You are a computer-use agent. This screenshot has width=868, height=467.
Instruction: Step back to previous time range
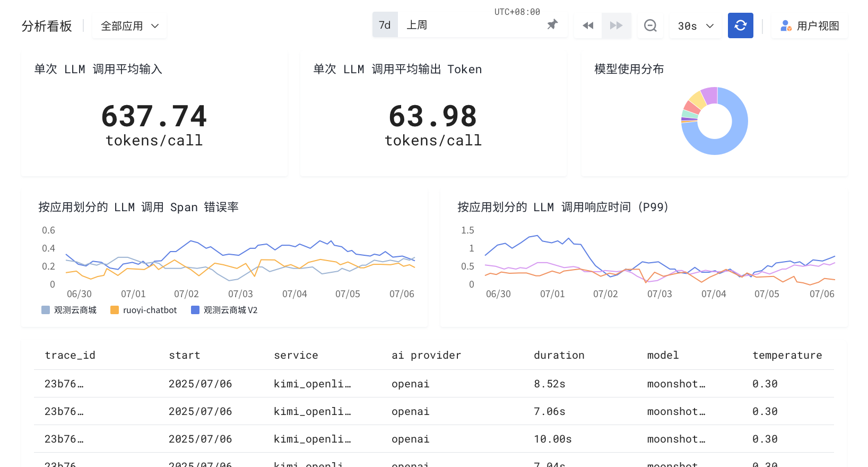point(587,25)
